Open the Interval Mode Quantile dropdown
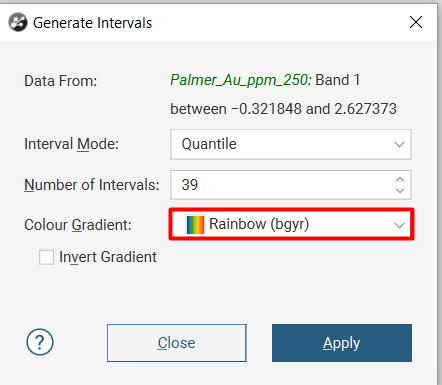The height and width of the screenshot is (385, 442). point(290,144)
